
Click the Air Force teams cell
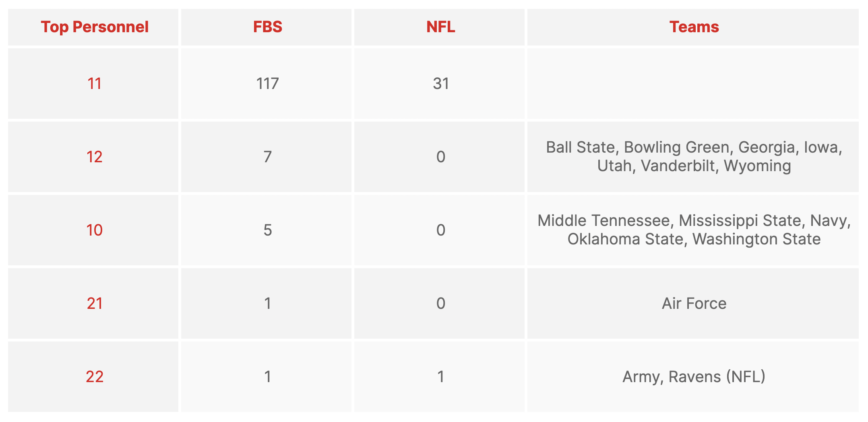click(x=694, y=303)
